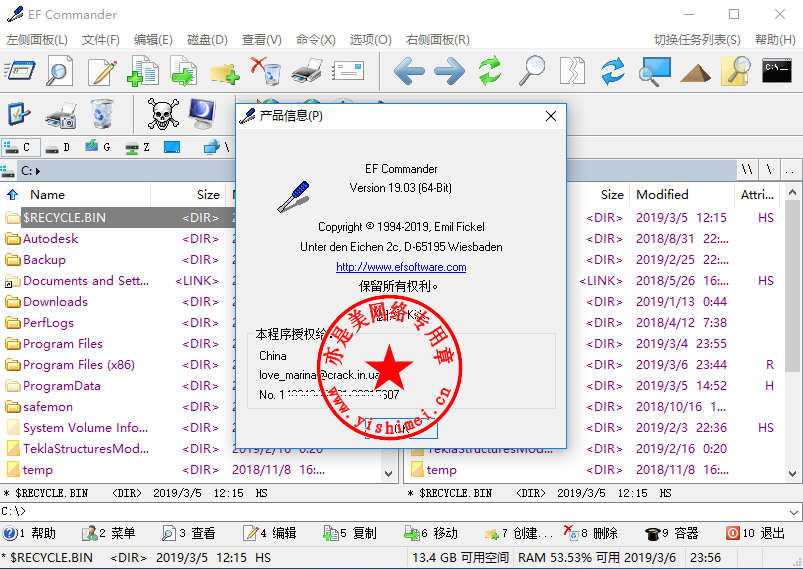The width and height of the screenshot is (803, 569).
Task: Click the 2 菜单 function key button
Action: coord(108,533)
